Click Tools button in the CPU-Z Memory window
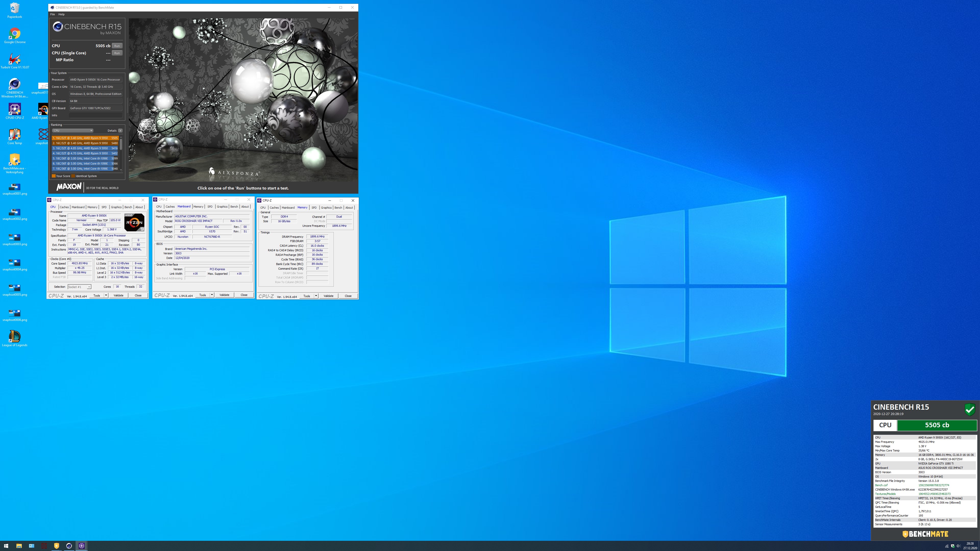The image size is (980, 551). [307, 296]
